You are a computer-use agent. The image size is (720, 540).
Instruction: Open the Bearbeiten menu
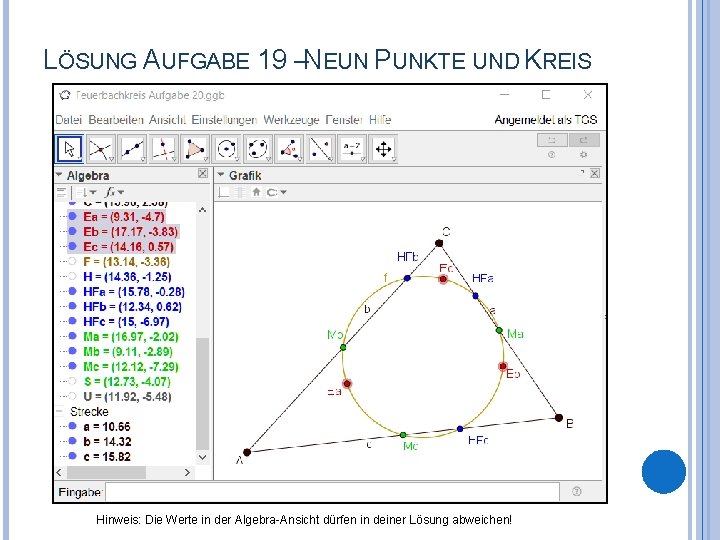pyautogui.click(x=116, y=120)
